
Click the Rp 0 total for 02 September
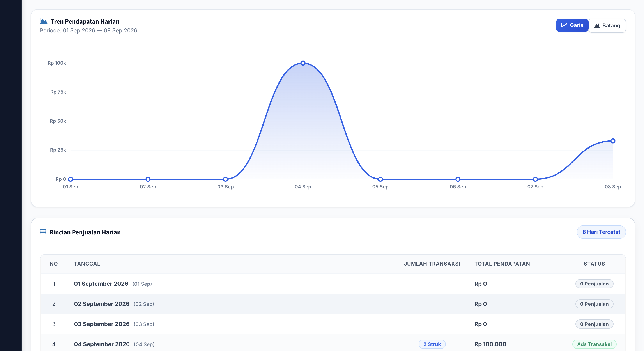[481, 304]
